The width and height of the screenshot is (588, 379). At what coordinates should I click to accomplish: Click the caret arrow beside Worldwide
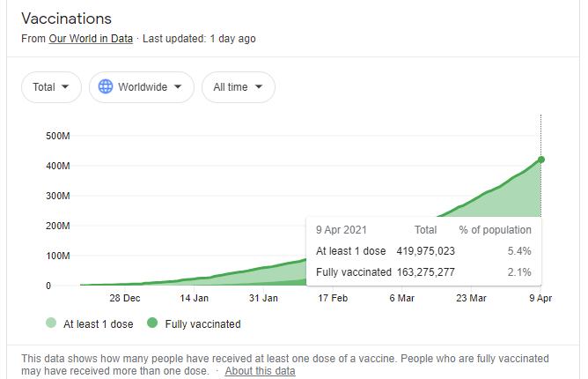(x=178, y=87)
